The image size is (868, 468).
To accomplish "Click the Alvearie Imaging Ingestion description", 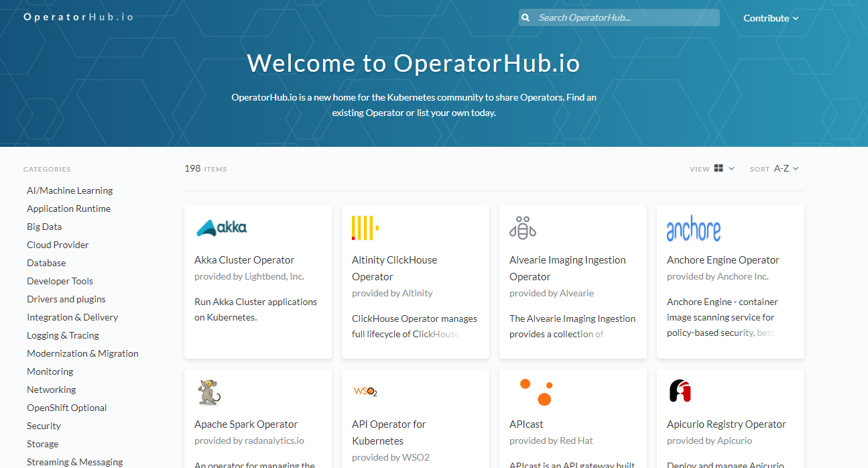I will point(572,326).
